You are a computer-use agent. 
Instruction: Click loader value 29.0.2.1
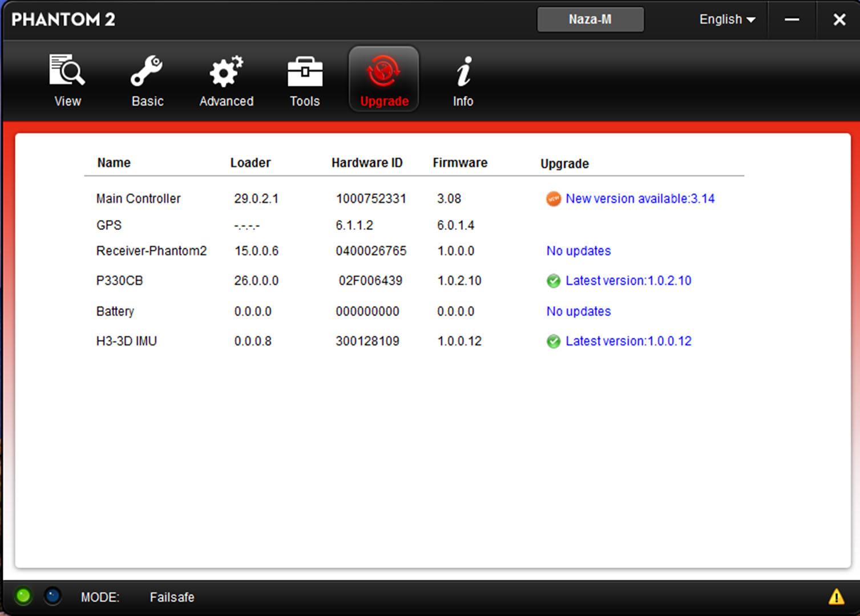(x=256, y=198)
